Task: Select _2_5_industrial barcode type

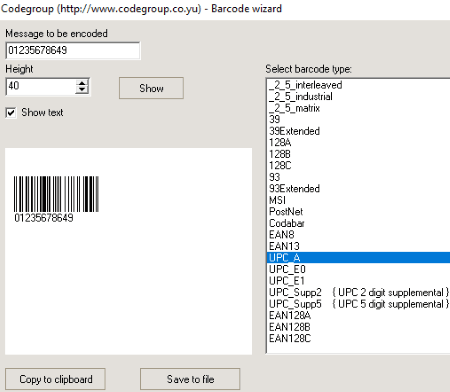Action: tap(359, 97)
